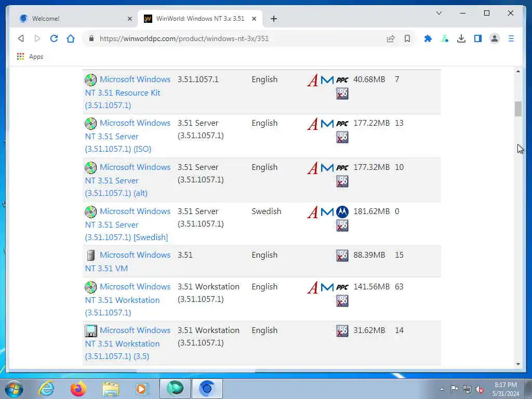Click the x86 icon in NT 3.51 VM row
The width and height of the screenshot is (532, 399).
pos(342,256)
